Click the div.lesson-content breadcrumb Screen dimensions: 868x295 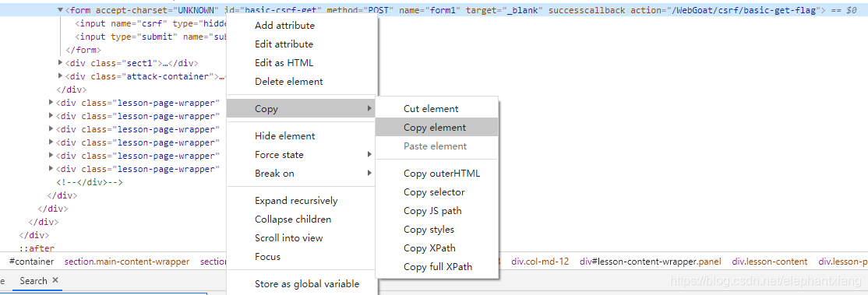(x=770, y=262)
